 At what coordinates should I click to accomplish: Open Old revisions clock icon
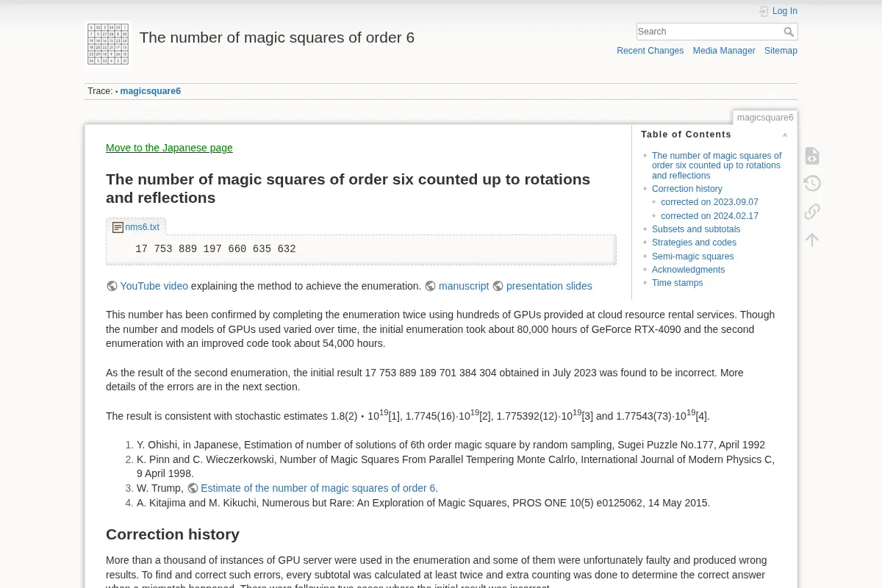(x=812, y=184)
